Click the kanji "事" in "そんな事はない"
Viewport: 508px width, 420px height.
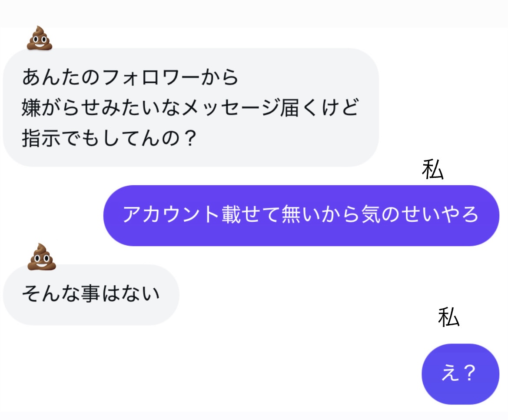coord(91,295)
